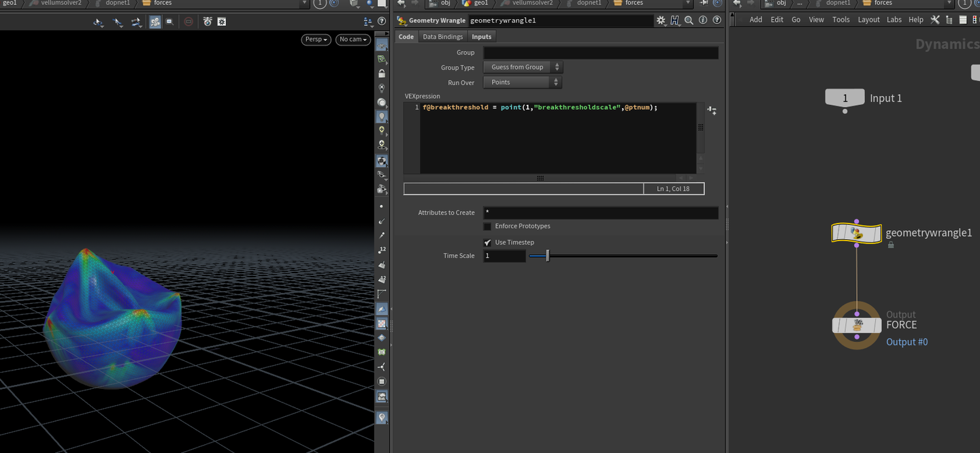Switch to the Code tab

[x=406, y=37]
